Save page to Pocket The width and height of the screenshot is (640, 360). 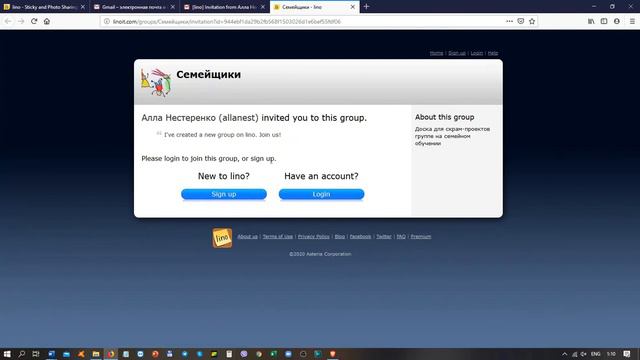(521, 21)
